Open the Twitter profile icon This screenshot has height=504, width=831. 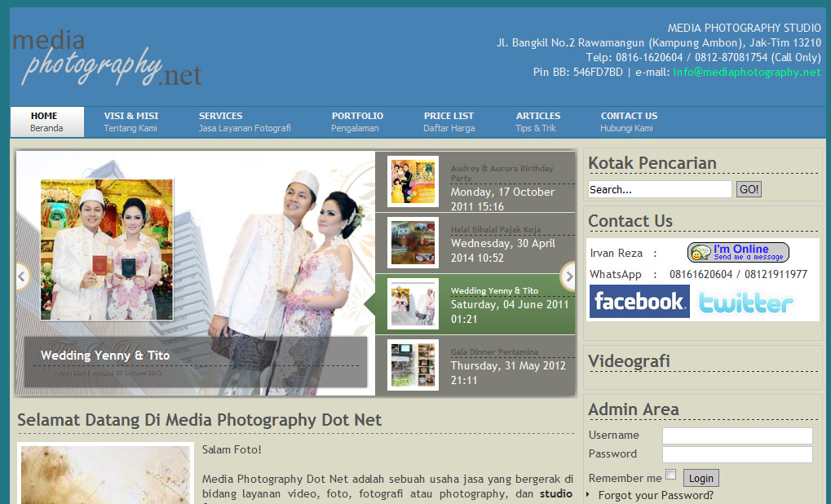(x=745, y=303)
